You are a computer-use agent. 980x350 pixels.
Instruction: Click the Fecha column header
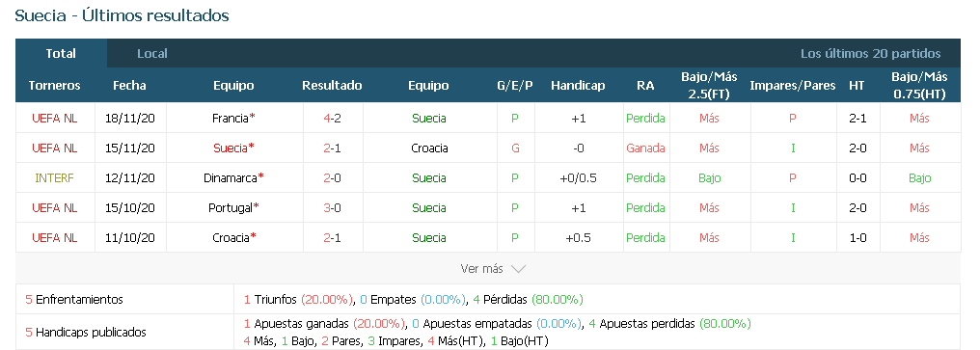[x=129, y=86]
